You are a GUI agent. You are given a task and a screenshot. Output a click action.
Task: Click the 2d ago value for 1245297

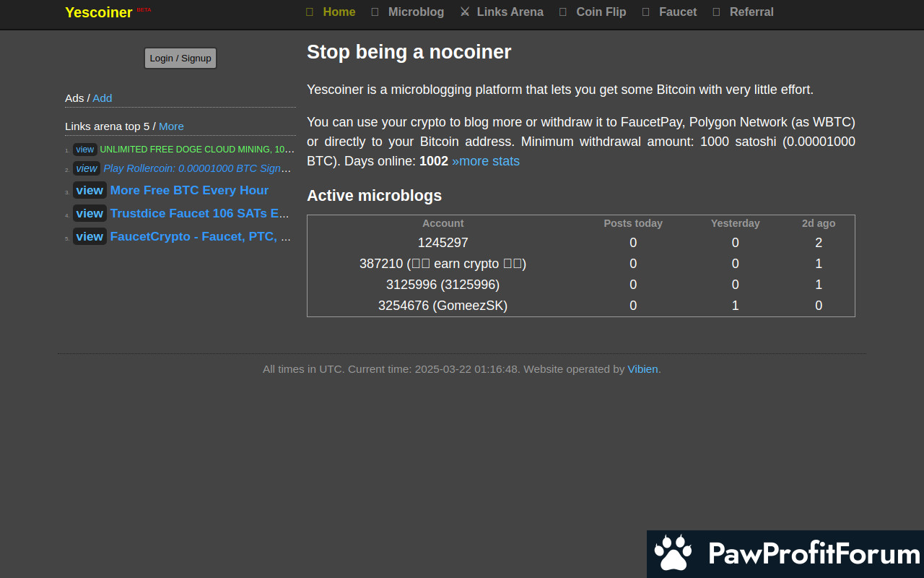point(819,243)
